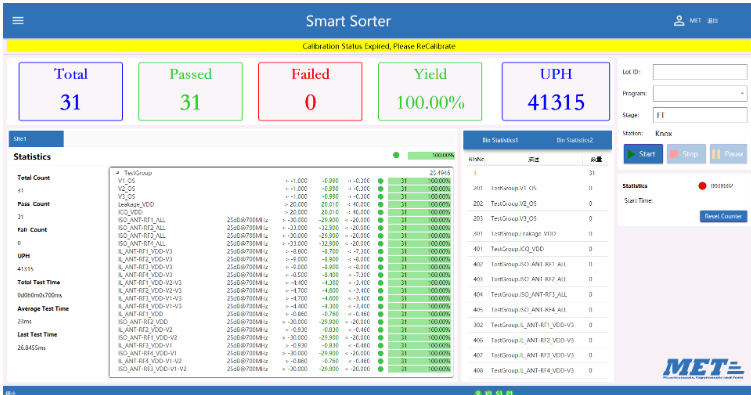Image resolution: width=751 pixels, height=395 pixels.
Task: Select the Bin Statistics1 tab
Action: click(x=500, y=140)
